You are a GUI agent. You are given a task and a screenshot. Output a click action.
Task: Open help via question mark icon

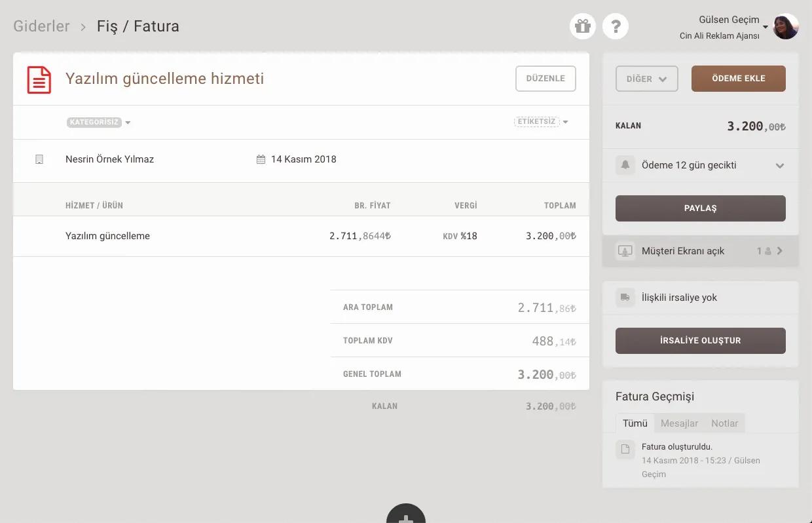[616, 26]
